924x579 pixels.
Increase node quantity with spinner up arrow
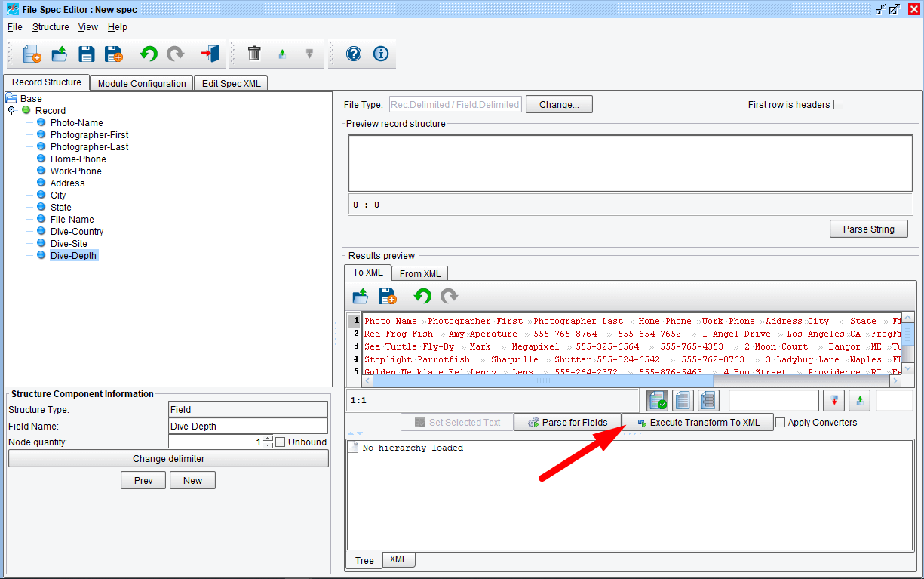tap(268, 439)
